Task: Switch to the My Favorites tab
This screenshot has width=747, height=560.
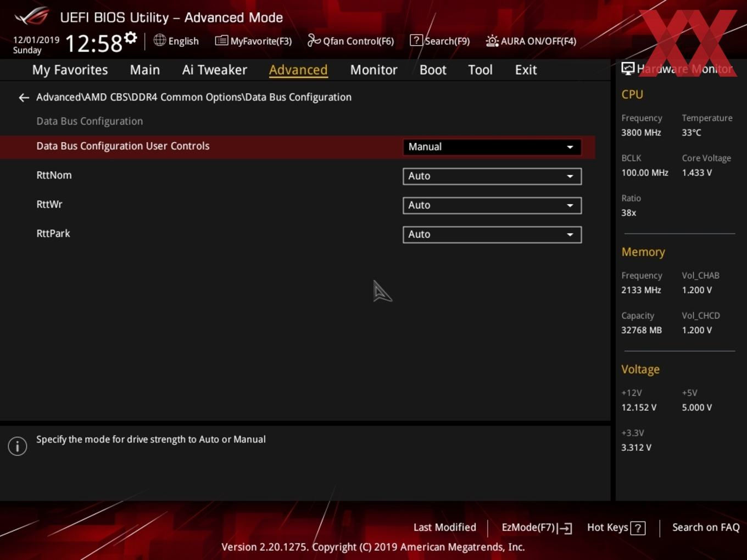Action: point(70,70)
